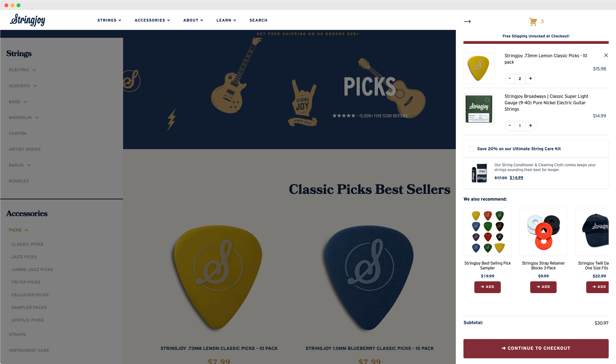Close cart drawer with arrow icon
The width and height of the screenshot is (616, 364).
tap(467, 21)
